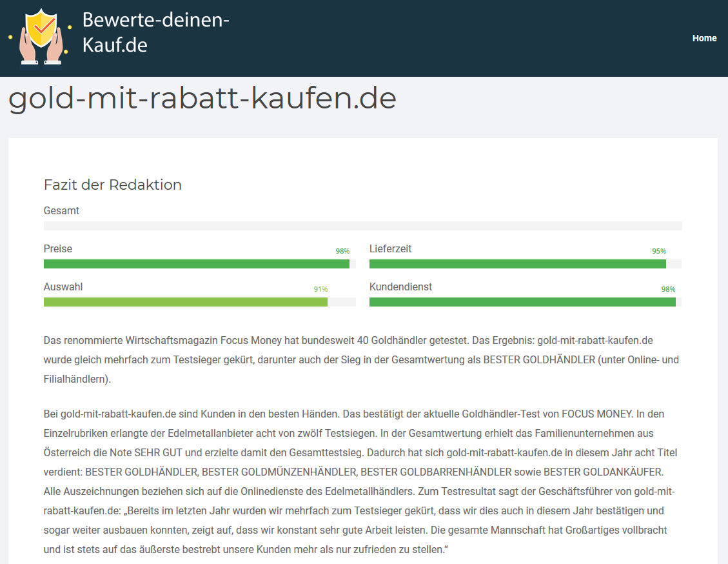Go to the Home menu item
The width and height of the screenshot is (728, 564).
[704, 38]
